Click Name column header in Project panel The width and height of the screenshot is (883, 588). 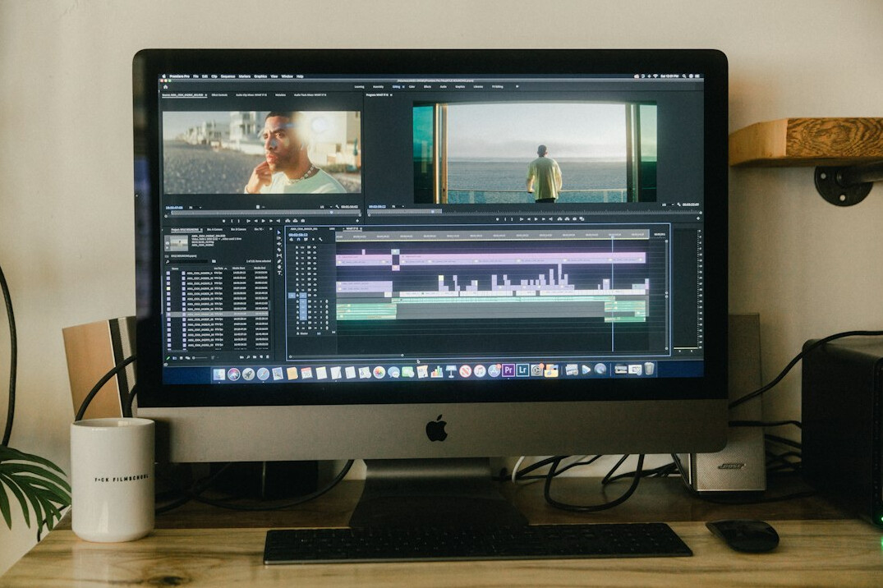point(175,269)
